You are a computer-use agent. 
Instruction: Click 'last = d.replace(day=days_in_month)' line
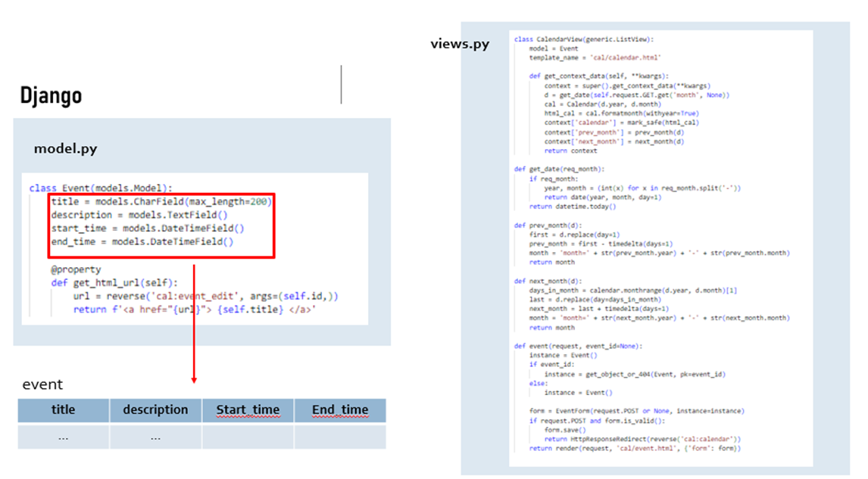(595, 299)
